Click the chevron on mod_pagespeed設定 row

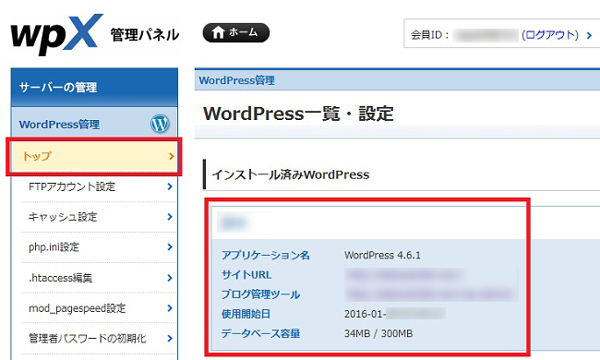click(170, 308)
